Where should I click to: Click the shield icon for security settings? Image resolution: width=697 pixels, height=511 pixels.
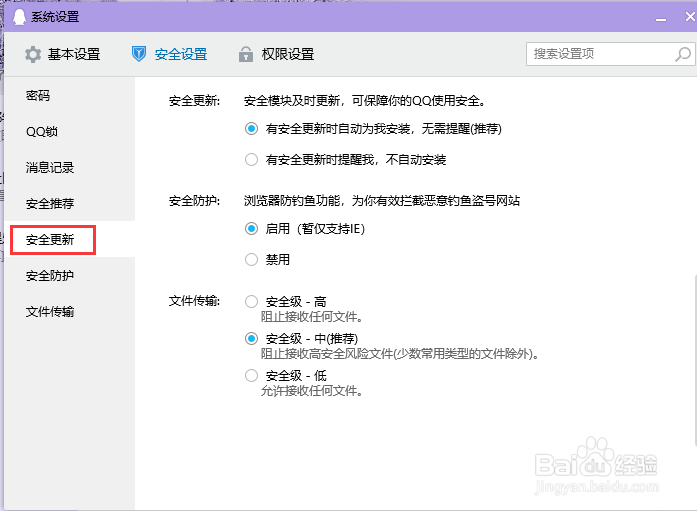(139, 54)
